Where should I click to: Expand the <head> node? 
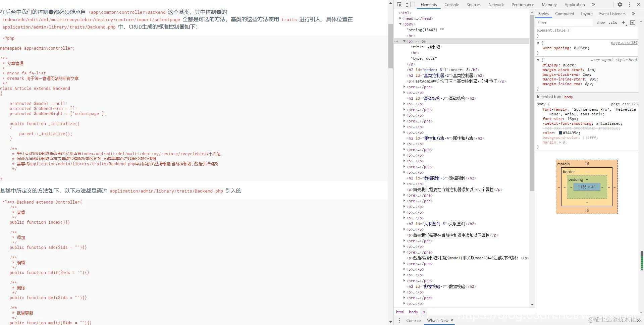point(400,18)
